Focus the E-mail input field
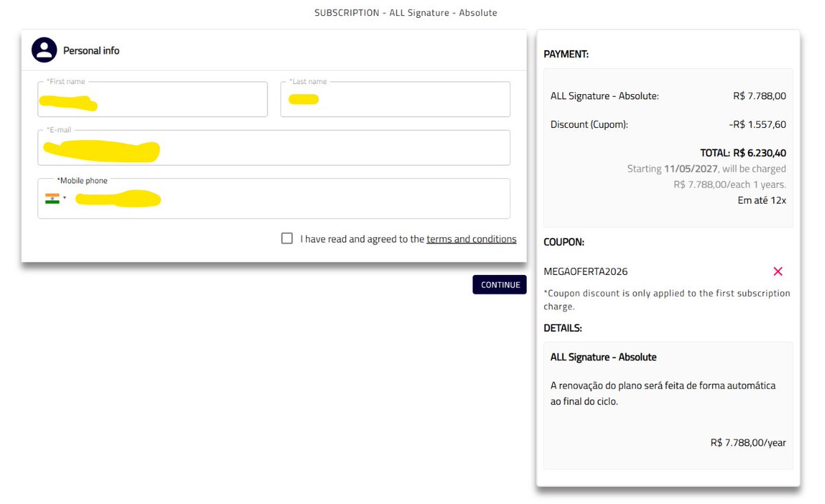 click(x=274, y=148)
